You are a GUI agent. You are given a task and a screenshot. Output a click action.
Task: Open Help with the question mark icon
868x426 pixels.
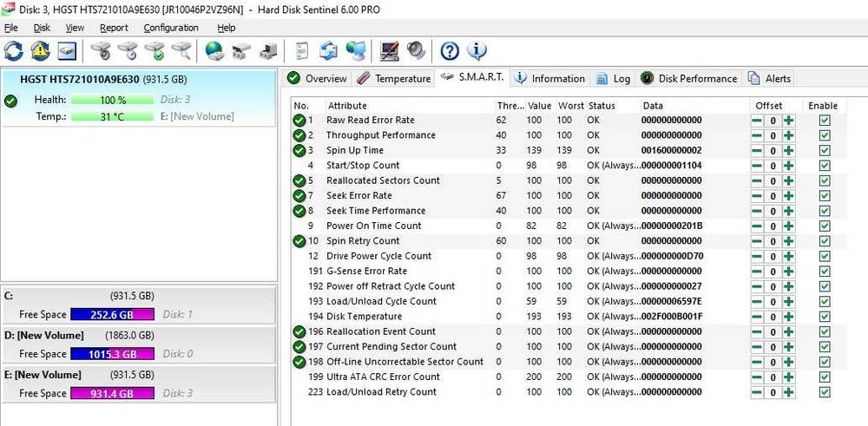450,51
